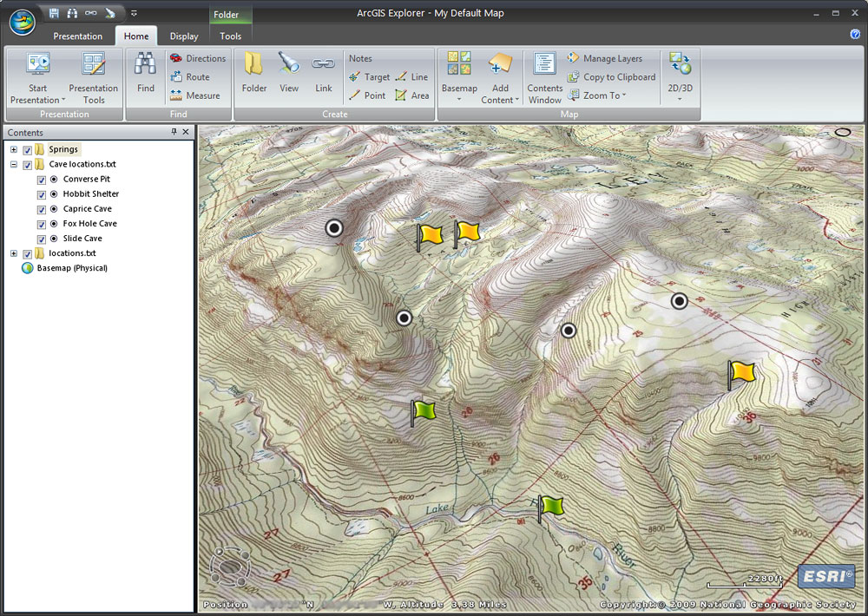The image size is (868, 616).
Task: Collapse the Cave locations.txt folder
Action: pos(14,164)
